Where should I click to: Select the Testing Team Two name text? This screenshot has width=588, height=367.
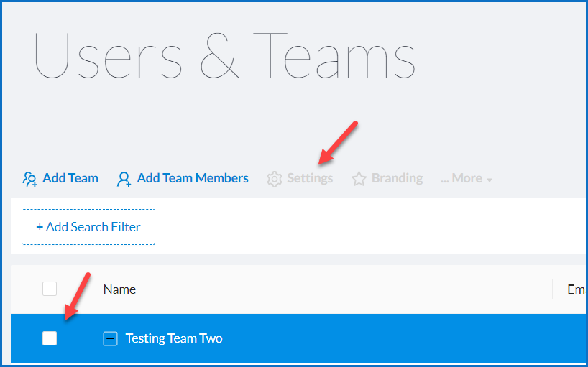click(174, 338)
